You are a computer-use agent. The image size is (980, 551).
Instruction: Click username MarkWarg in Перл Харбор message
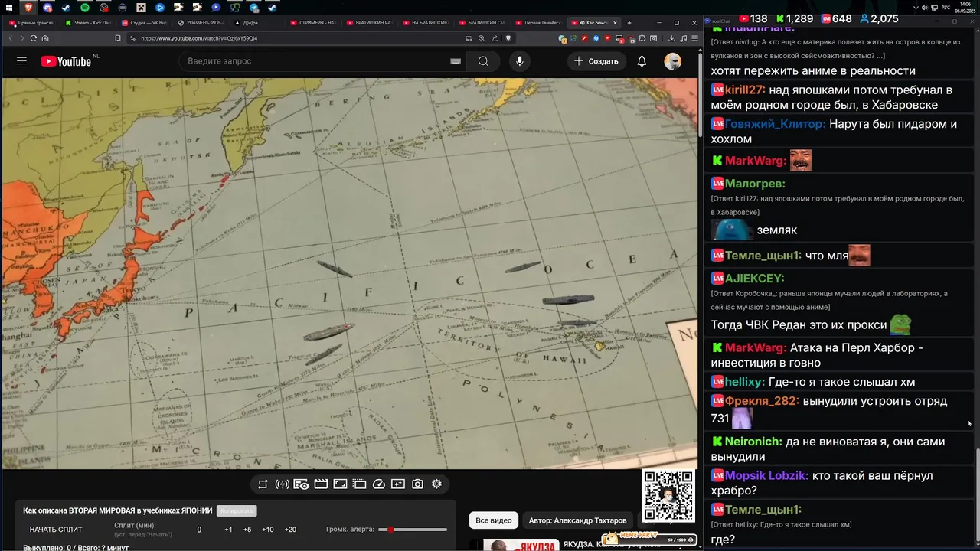coord(755,347)
